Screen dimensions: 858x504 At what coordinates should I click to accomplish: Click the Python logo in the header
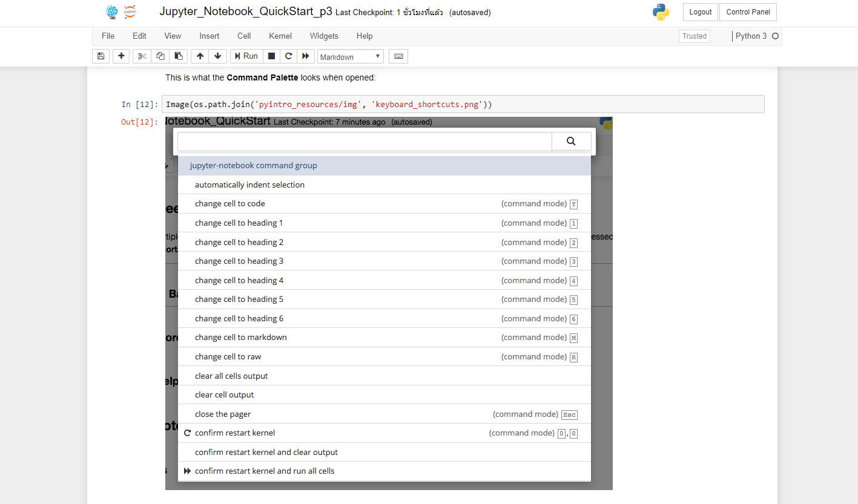pos(661,11)
